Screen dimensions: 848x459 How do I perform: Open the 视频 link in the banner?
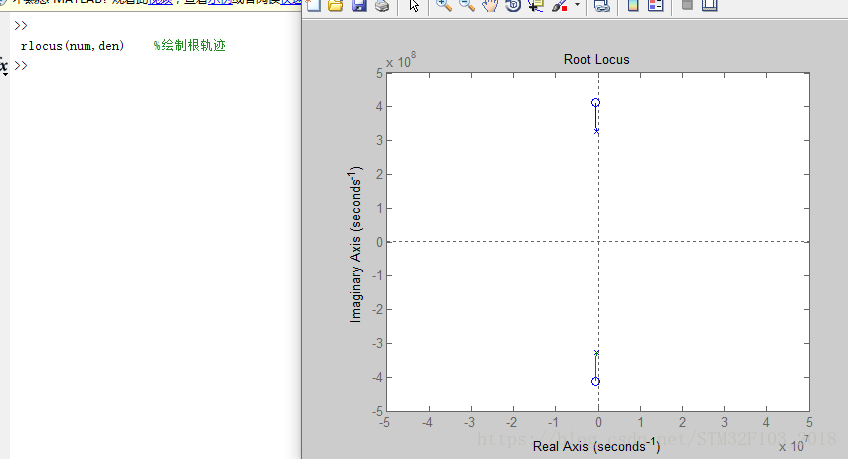[x=161, y=2]
